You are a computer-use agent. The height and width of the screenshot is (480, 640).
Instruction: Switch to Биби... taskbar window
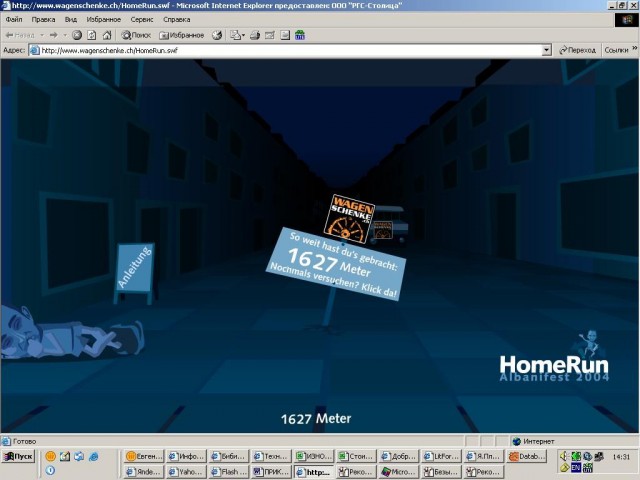229,456
